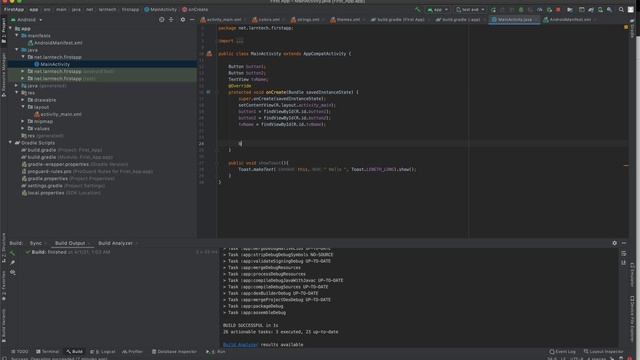Expand the mipmap folder
Image resolution: width=640 pixels, height=360 pixels.
tap(23, 121)
